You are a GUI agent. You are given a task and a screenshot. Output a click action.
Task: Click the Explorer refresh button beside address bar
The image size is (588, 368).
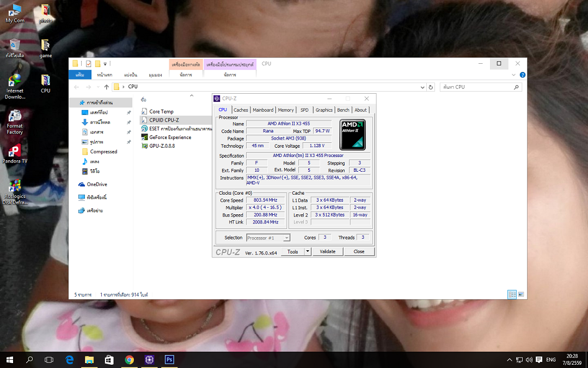click(x=431, y=87)
